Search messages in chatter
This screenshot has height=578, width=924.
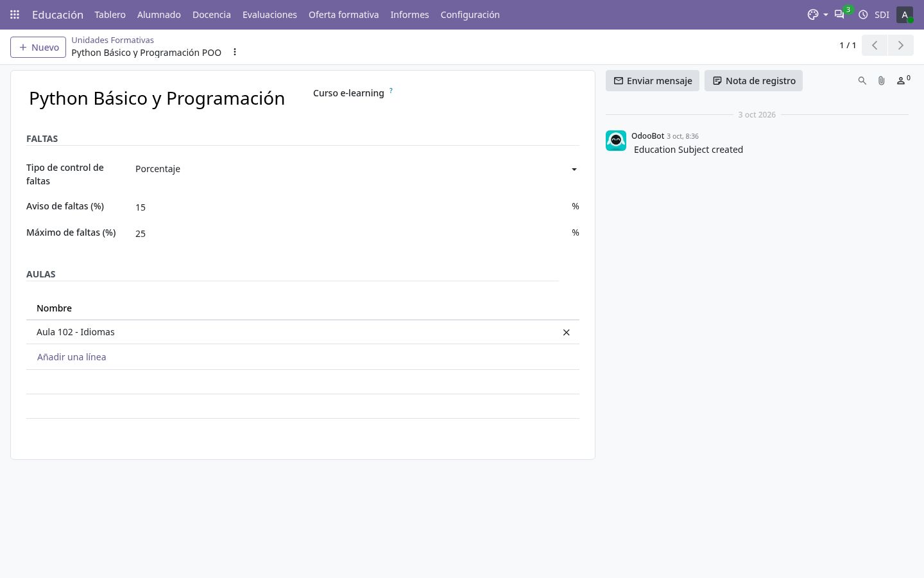point(862,81)
